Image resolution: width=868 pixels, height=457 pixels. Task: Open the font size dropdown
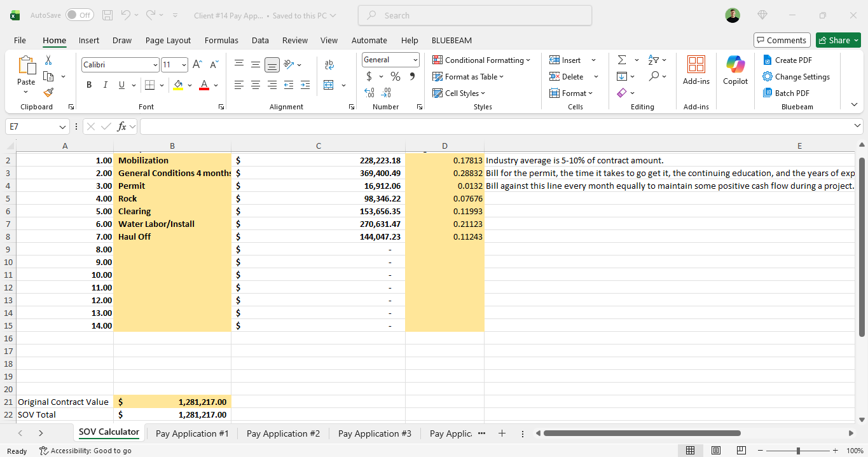click(184, 65)
